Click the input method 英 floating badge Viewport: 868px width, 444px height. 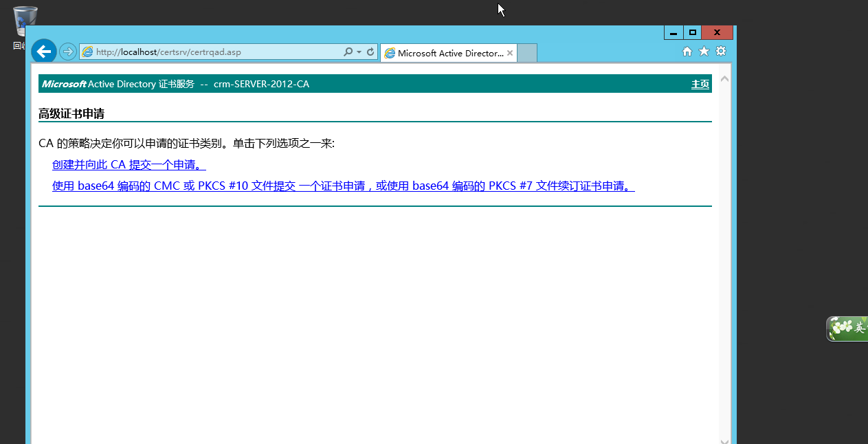847,329
